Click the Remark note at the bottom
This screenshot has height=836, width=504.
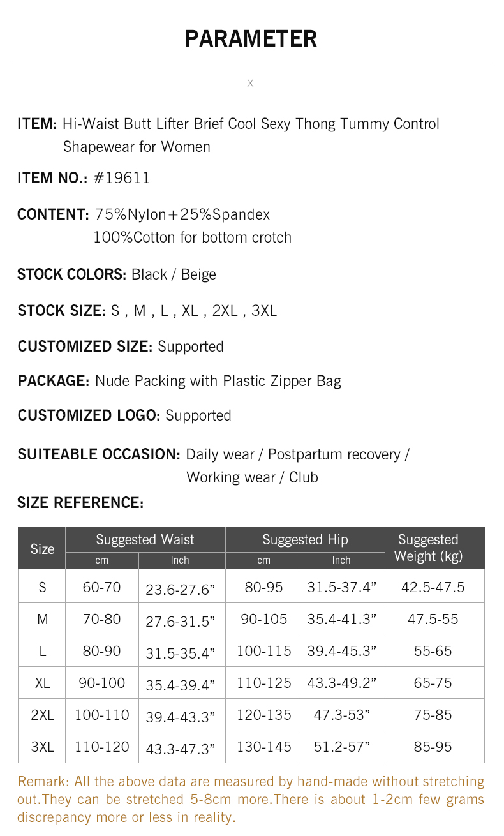pos(251,799)
